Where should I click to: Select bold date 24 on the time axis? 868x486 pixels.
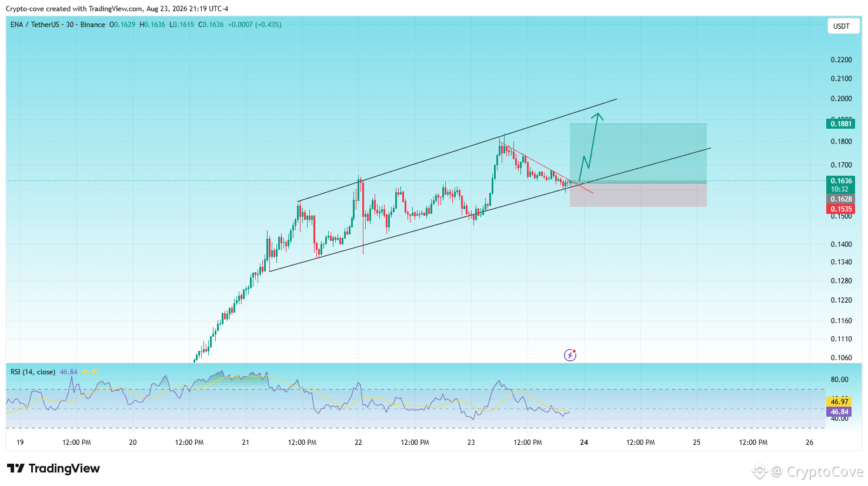coord(584,443)
